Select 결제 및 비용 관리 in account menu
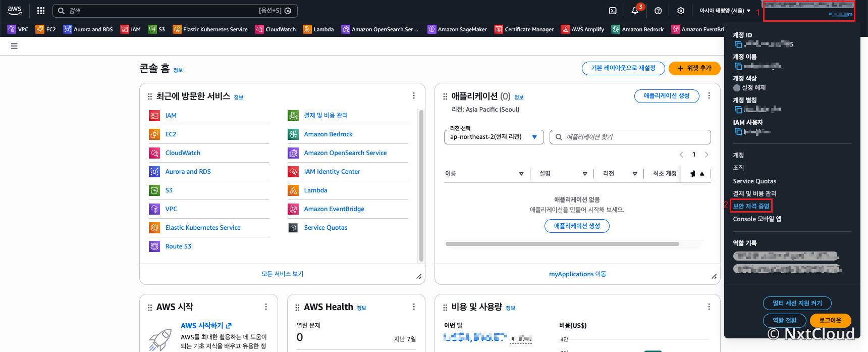 point(754,194)
